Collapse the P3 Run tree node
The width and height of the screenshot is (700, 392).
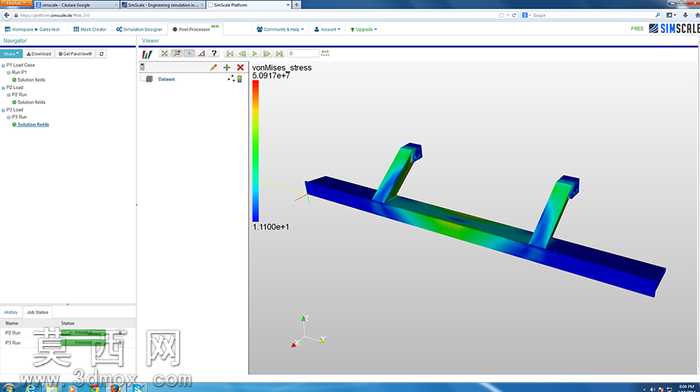point(8,117)
